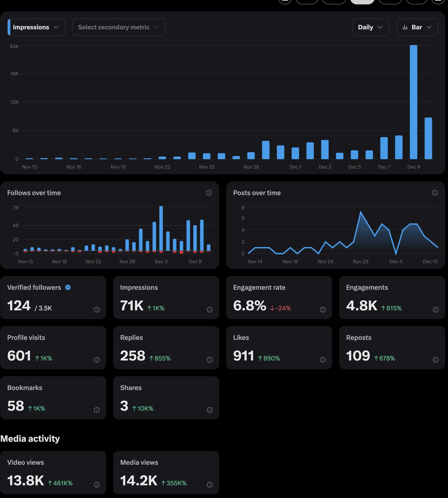Click info icon on Reposts card

point(436,360)
